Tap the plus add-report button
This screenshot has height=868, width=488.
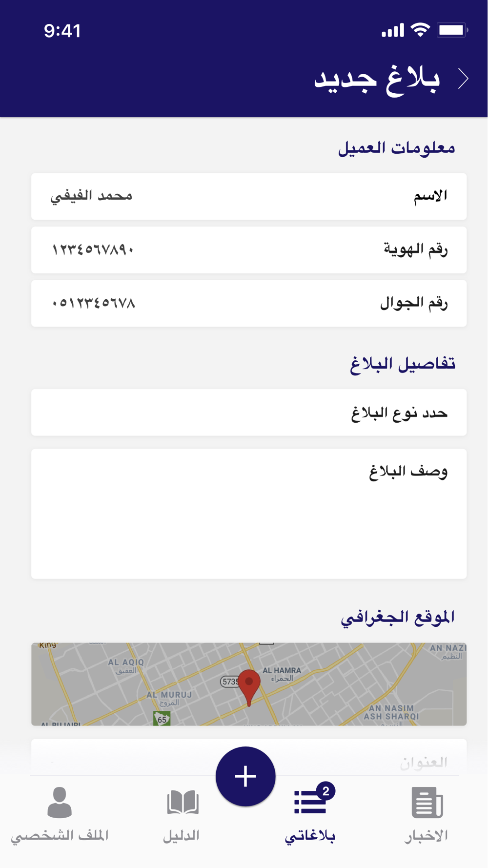pos(245,776)
